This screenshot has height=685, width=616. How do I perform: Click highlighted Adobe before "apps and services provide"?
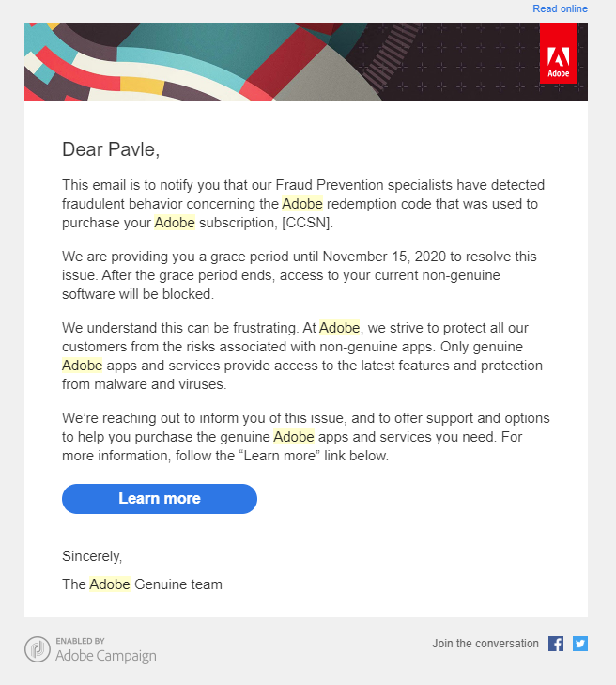click(83, 366)
